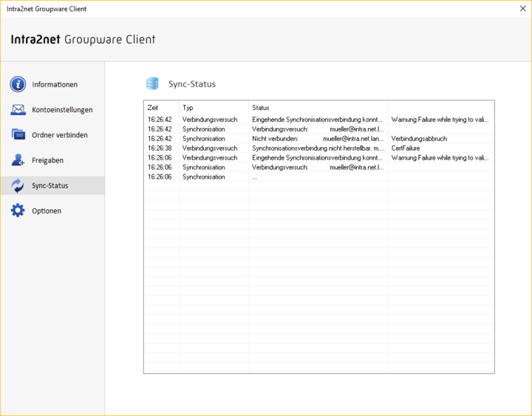Sort by the Typ column header

coord(214,108)
